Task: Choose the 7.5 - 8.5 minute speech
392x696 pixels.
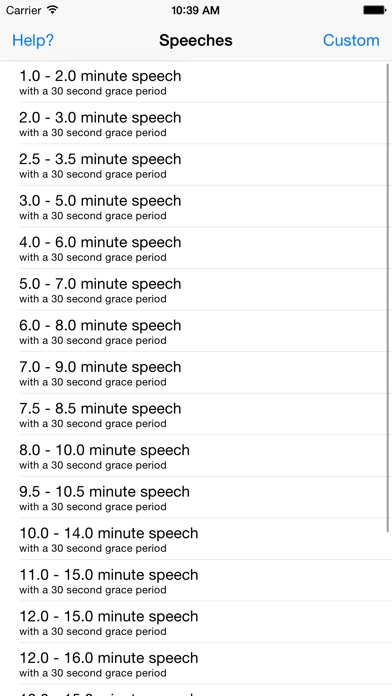Action: [x=196, y=415]
